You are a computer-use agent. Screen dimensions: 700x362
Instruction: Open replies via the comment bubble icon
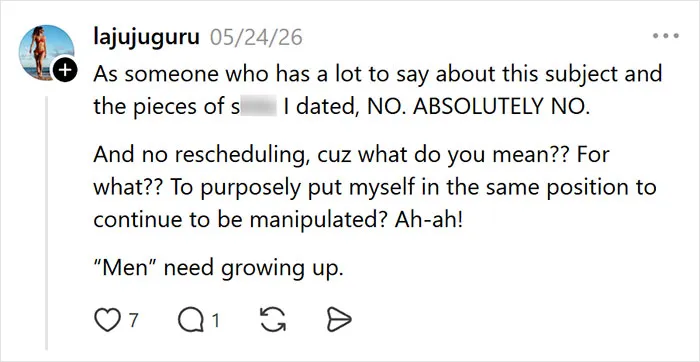tap(190, 320)
